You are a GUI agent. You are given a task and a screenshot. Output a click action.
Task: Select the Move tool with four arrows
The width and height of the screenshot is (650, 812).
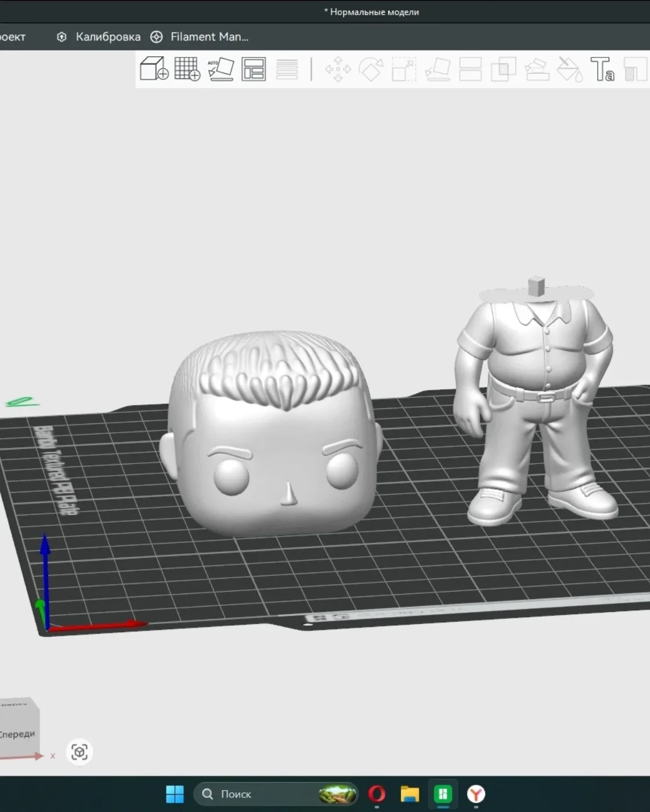tap(338, 69)
